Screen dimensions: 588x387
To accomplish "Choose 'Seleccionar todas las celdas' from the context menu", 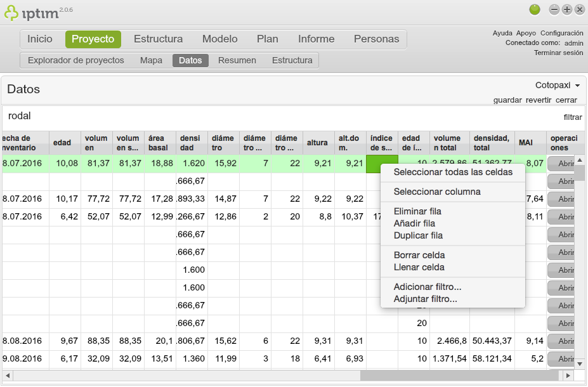I will pos(452,173).
